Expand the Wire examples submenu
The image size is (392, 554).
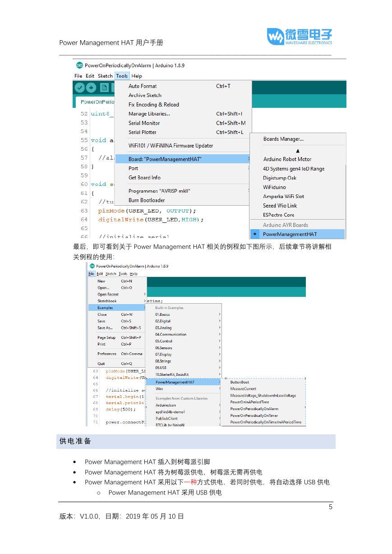[x=184, y=389]
